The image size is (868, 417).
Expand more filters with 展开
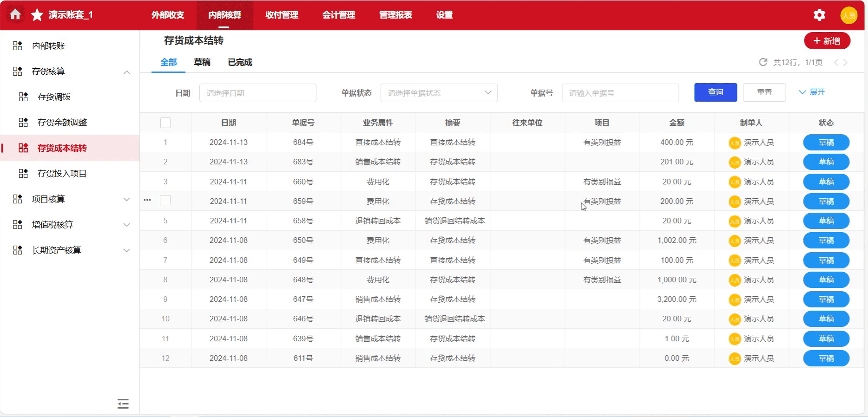click(812, 92)
